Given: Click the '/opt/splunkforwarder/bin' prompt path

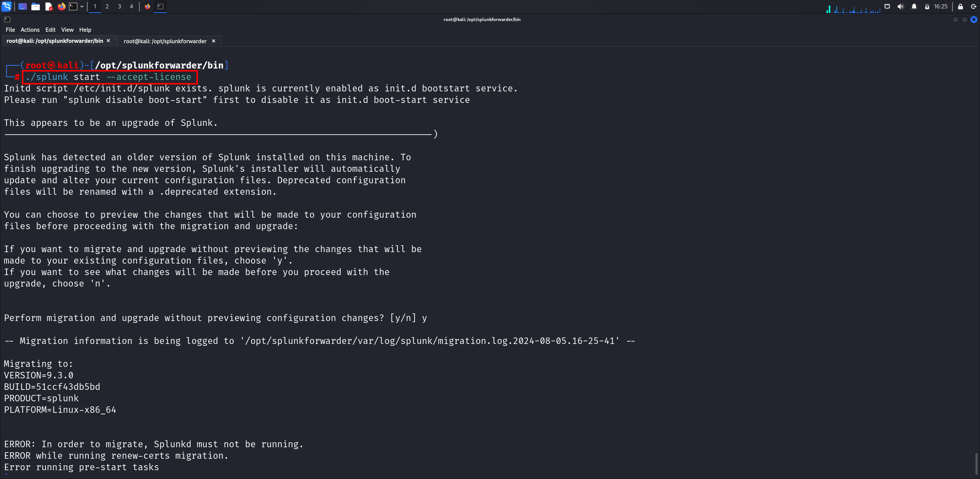Looking at the screenshot, I should click(x=159, y=65).
